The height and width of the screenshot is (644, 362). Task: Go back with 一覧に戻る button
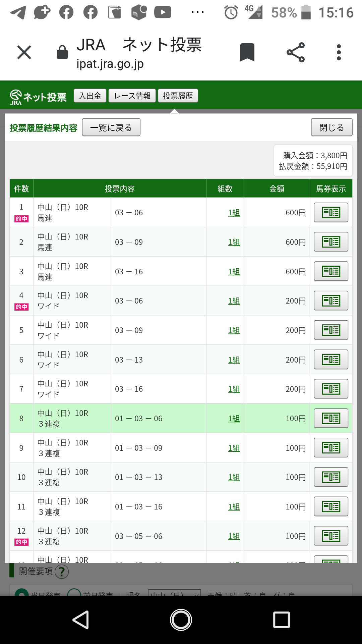pos(111,127)
